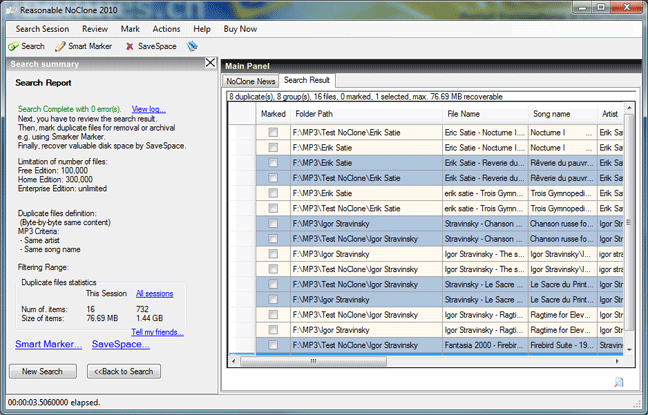The image size is (648, 415).
Task: Click the SaveSpace link in summary
Action: [x=121, y=344]
